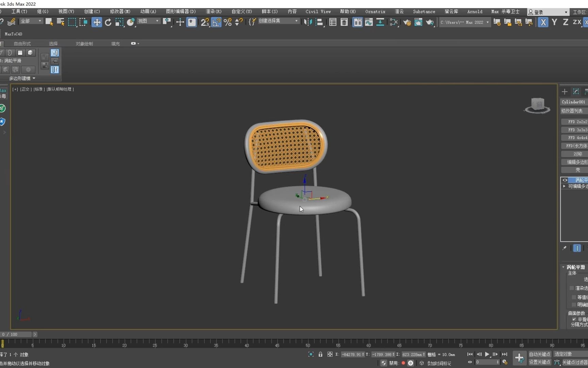Open the Layer Explorer icon
The image size is (588, 368).
click(x=344, y=22)
